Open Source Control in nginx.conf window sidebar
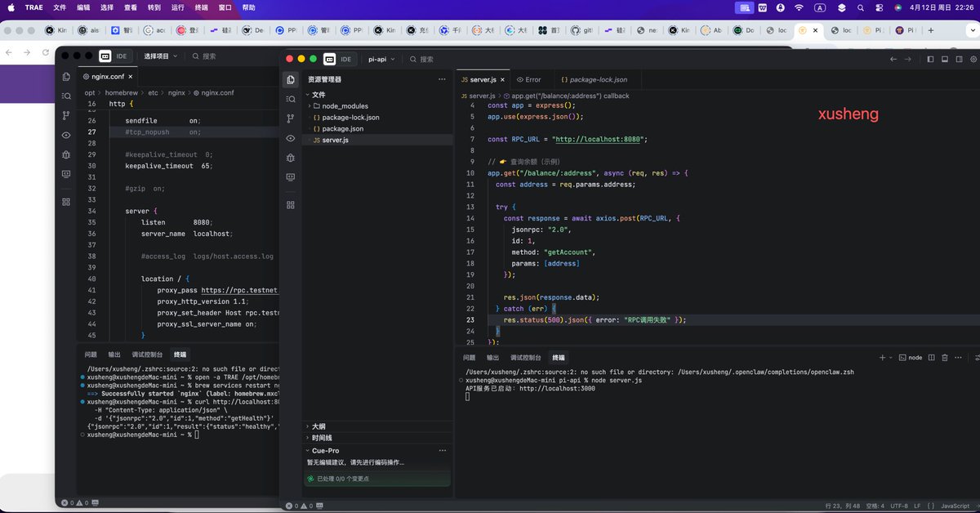The image size is (980, 513). pyautogui.click(x=66, y=115)
